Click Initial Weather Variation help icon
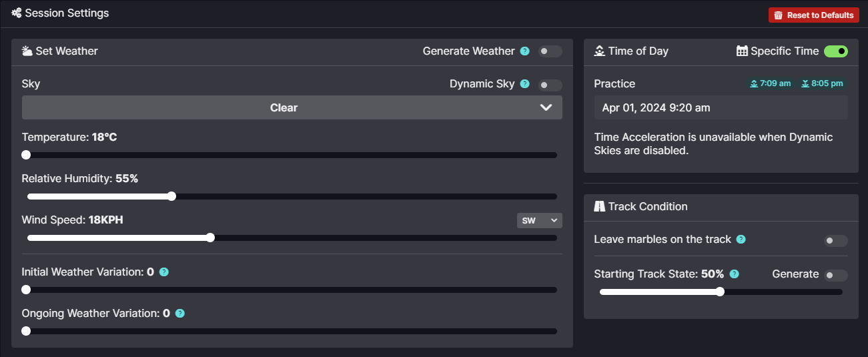 pyautogui.click(x=164, y=272)
